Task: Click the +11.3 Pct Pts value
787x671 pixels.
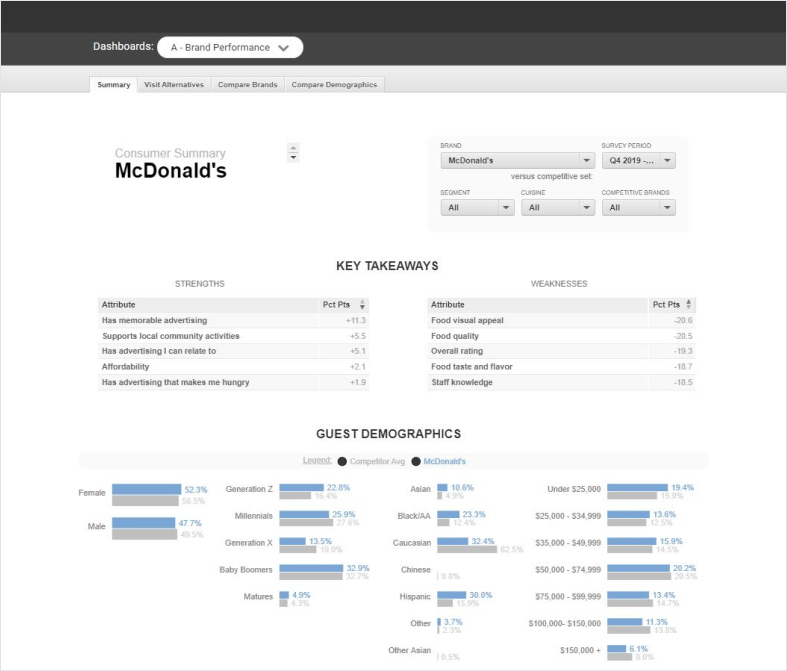Action: point(356,320)
